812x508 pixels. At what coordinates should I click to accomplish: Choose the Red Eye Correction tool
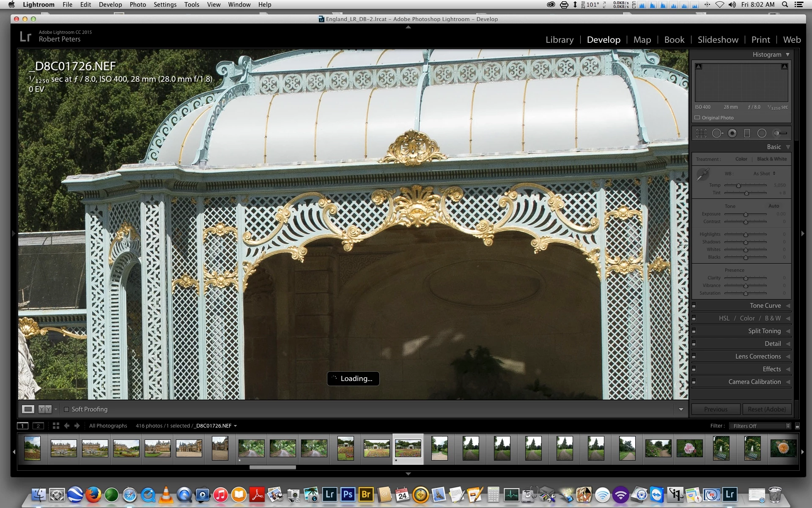click(x=732, y=133)
